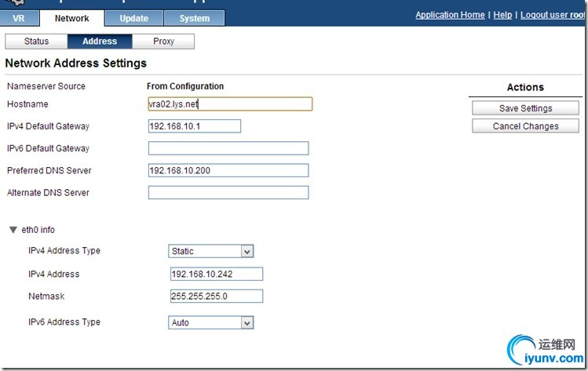Image resolution: width=588 pixels, height=371 pixels.
Task: Focus the Alternate DNS Server field
Action: 228,192
